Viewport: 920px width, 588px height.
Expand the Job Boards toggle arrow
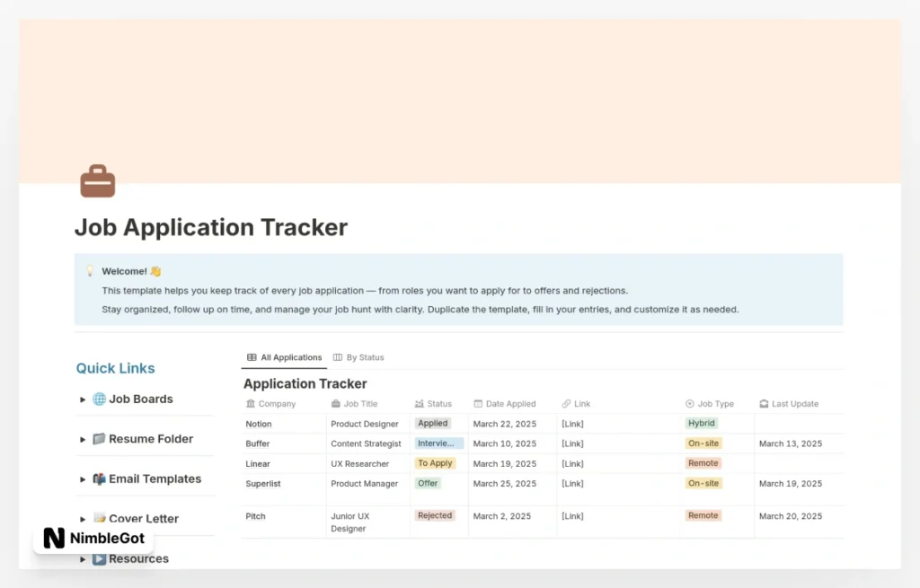click(83, 399)
